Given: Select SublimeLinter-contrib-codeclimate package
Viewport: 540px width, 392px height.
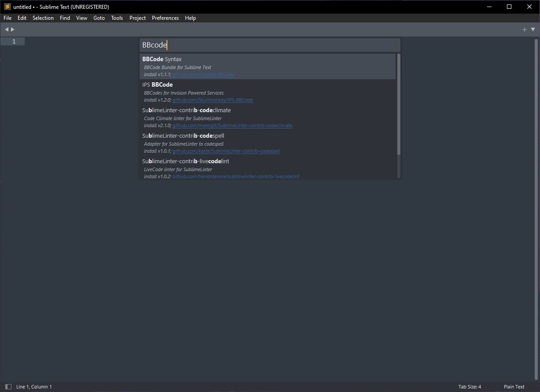Looking at the screenshot, I should (268, 117).
